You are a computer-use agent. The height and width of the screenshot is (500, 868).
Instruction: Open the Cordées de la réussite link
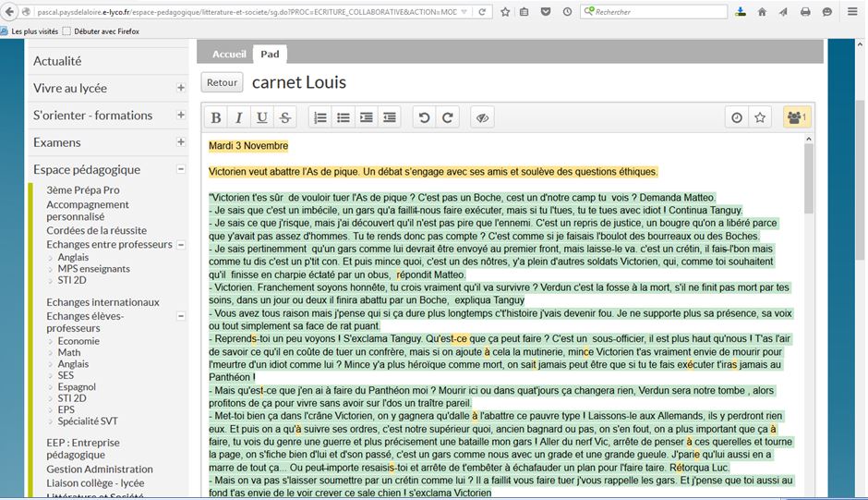tap(96, 230)
